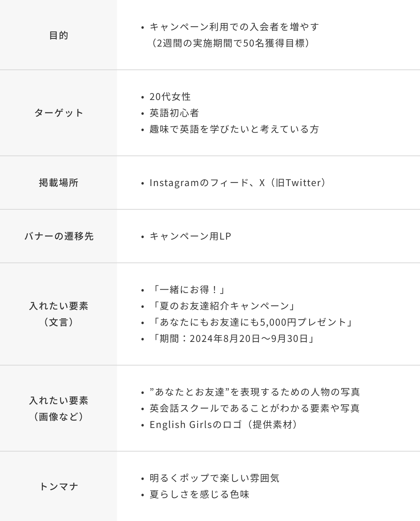Select the ターゲット row header cell
The width and height of the screenshot is (420, 521).
click(59, 113)
